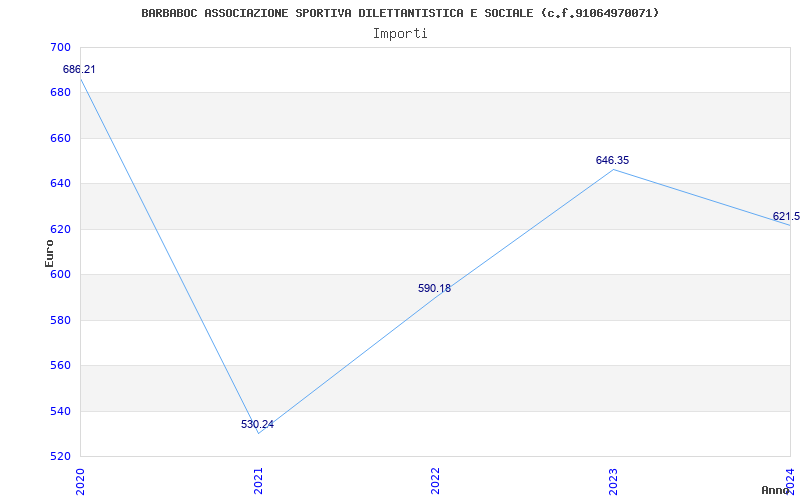Click the 530.24 data point label
The width and height of the screenshot is (800, 500).
pos(258,424)
